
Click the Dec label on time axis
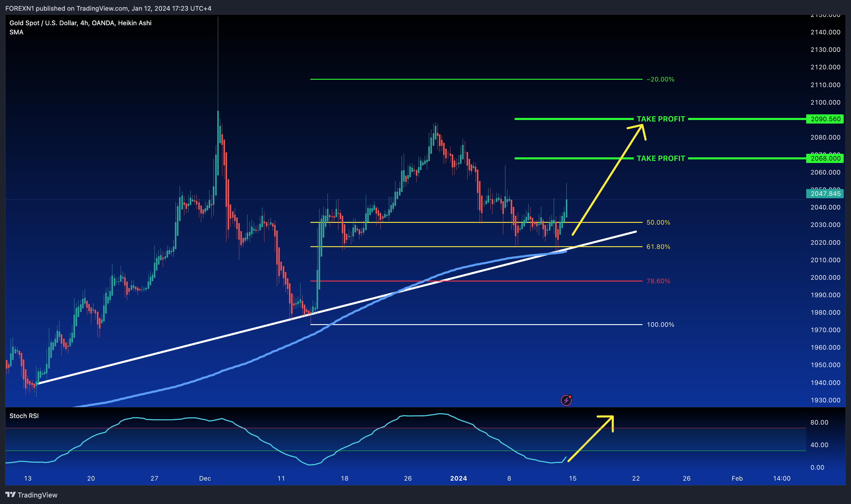[x=205, y=478]
